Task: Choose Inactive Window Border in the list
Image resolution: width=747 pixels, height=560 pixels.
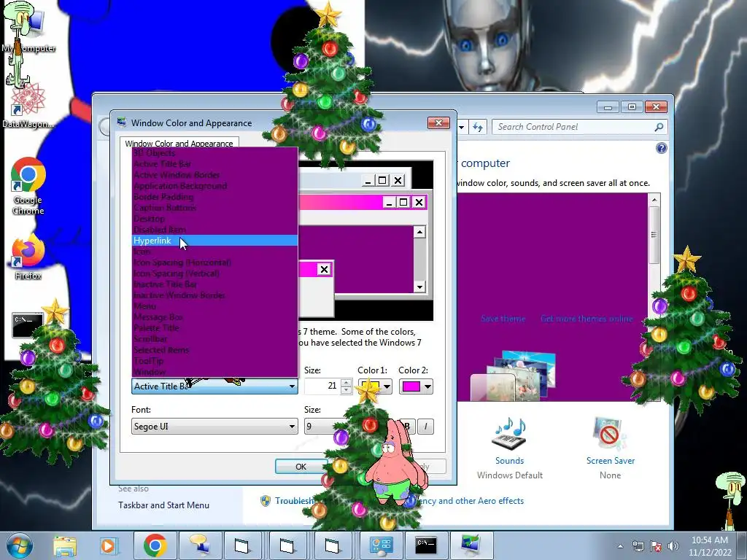Action: point(215,295)
